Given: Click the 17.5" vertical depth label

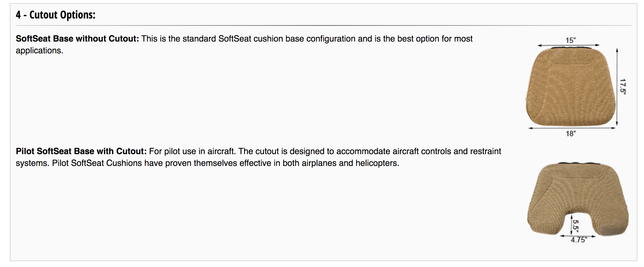Looking at the screenshot, I should tap(623, 87).
